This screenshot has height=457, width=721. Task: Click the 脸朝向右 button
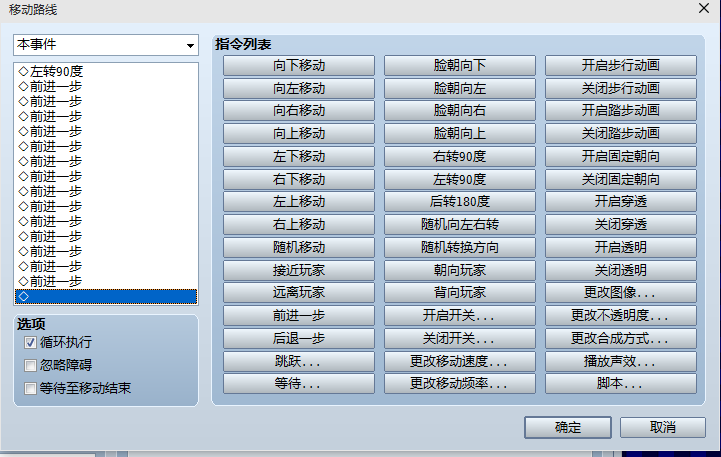(x=460, y=110)
